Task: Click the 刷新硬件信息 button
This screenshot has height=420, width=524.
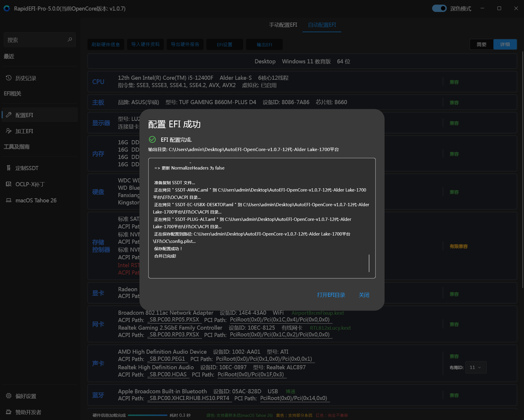Action: click(x=106, y=45)
